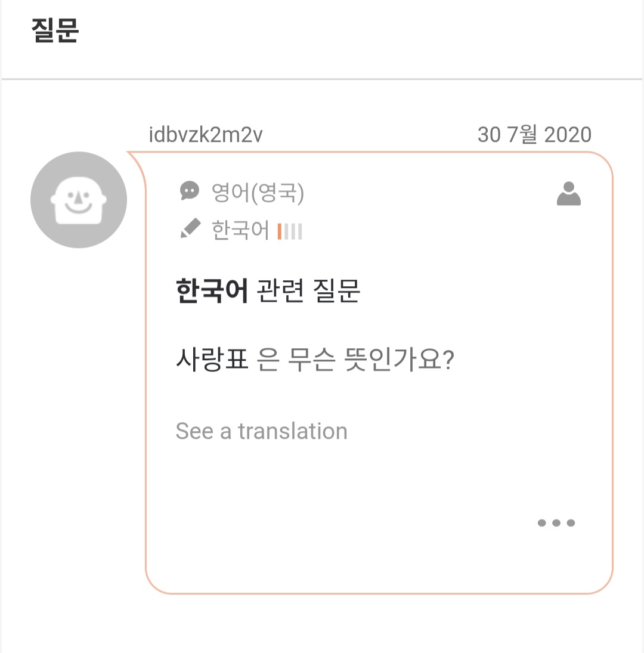Image resolution: width=644 pixels, height=653 pixels.
Task: Click the orange Korean proficiency level bar
Action: [280, 231]
